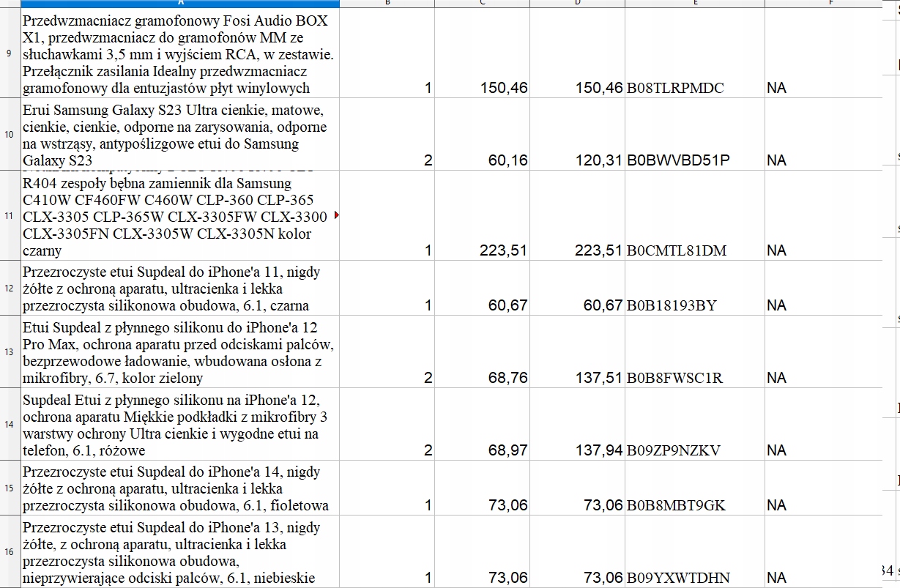900x588 pixels.
Task: Click quantity cell in B0B8FWSC1R row
Action: 387,351
